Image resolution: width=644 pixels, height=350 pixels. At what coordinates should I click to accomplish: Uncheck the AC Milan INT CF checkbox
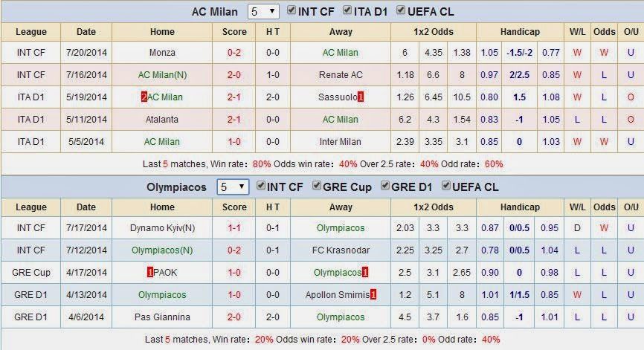click(x=292, y=10)
